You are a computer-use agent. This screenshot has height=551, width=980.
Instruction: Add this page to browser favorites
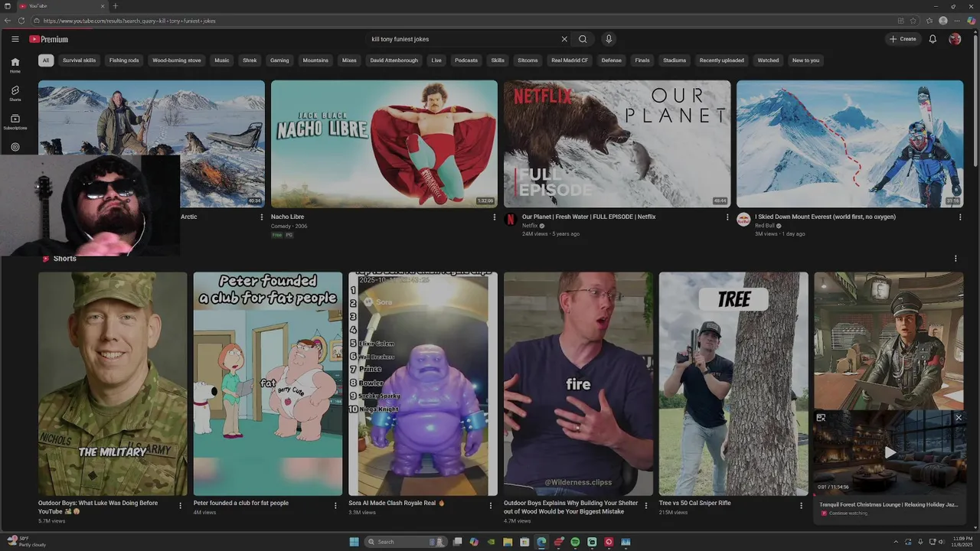point(913,21)
